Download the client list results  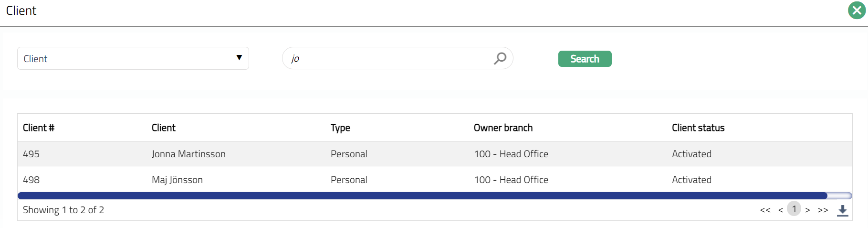[x=843, y=210]
